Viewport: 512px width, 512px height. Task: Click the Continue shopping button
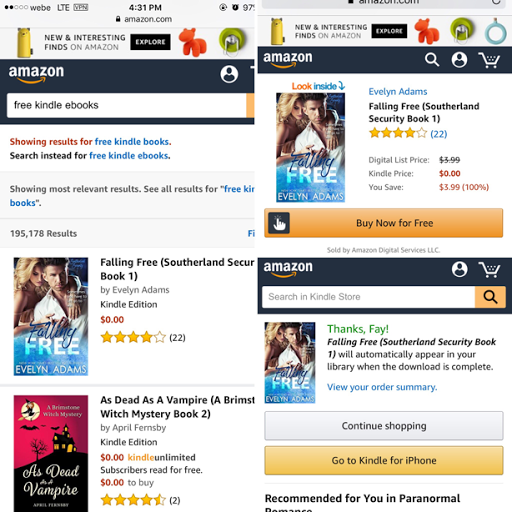pyautogui.click(x=384, y=426)
